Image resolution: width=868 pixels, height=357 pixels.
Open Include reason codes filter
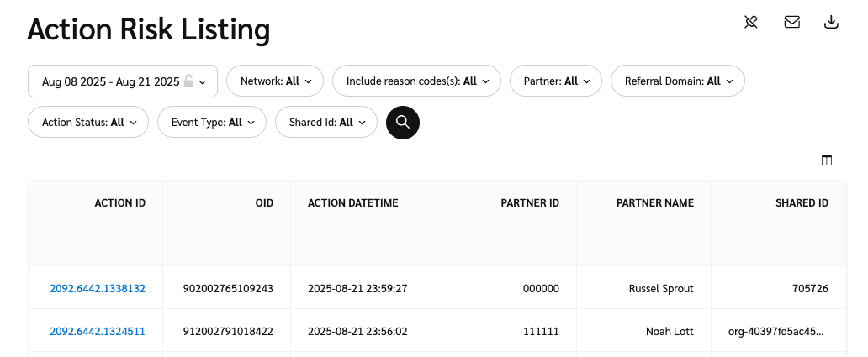[416, 81]
